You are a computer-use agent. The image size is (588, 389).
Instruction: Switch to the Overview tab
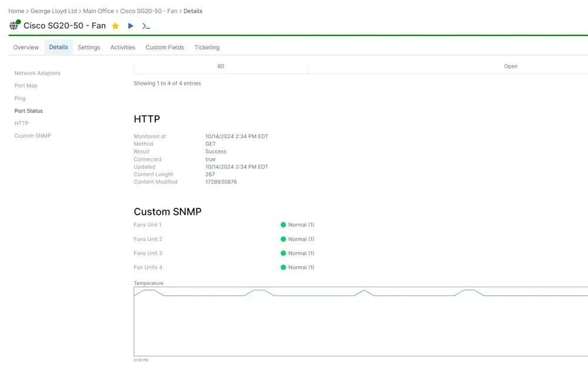click(26, 47)
